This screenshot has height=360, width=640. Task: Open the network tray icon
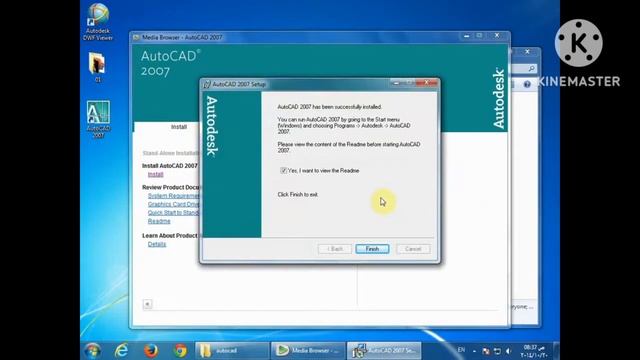(497, 351)
